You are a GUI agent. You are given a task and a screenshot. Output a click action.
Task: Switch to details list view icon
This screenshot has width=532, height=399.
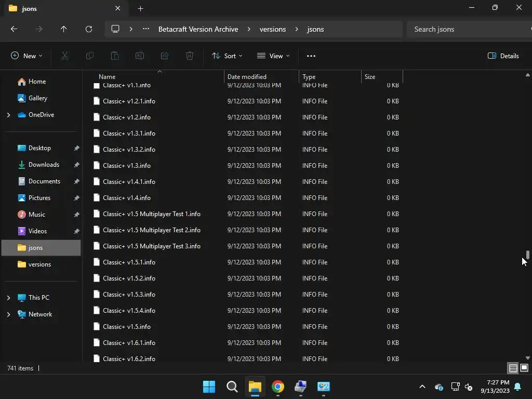pos(513,368)
